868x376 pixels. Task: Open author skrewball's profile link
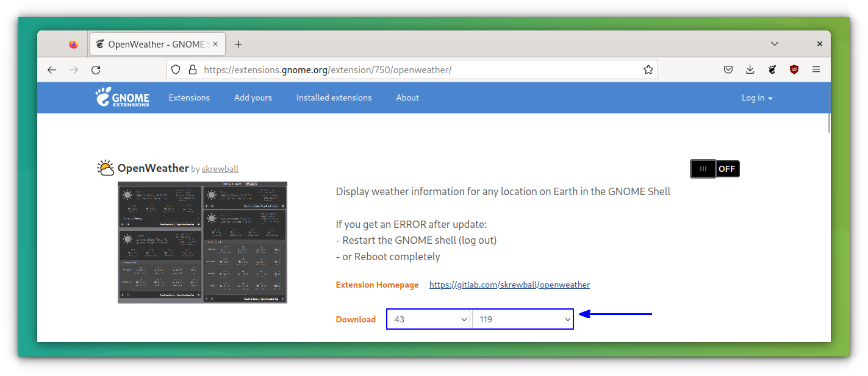click(220, 169)
